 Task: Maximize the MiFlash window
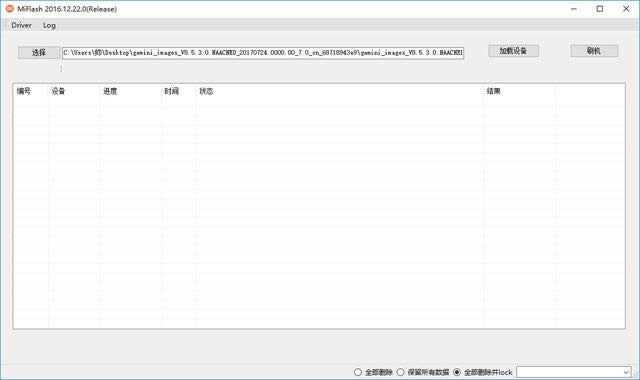pyautogui.click(x=600, y=9)
